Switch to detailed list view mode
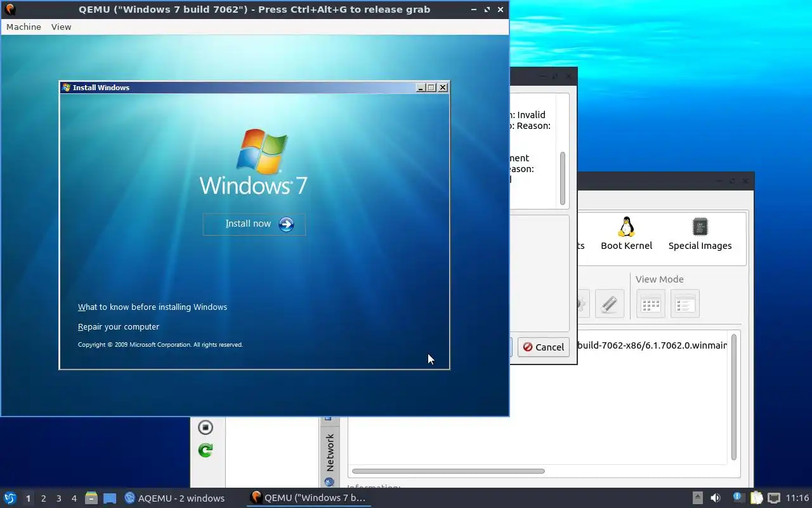This screenshot has height=508, width=812. (x=684, y=304)
